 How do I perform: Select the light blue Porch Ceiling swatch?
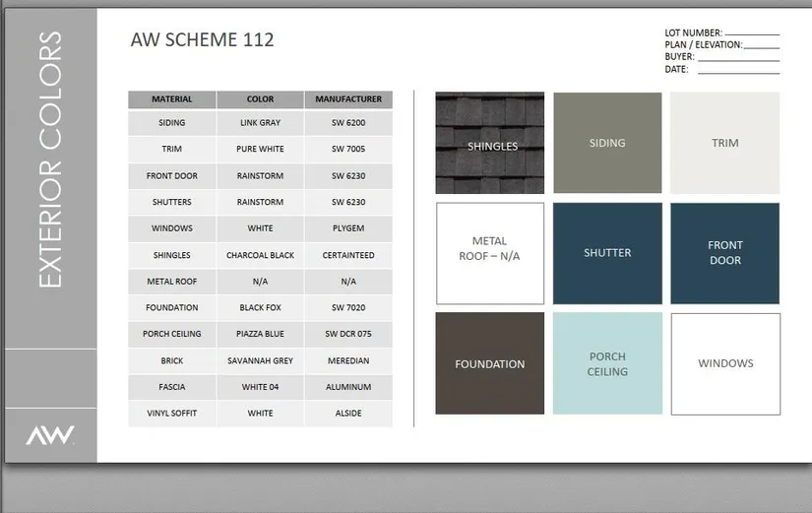coord(607,363)
